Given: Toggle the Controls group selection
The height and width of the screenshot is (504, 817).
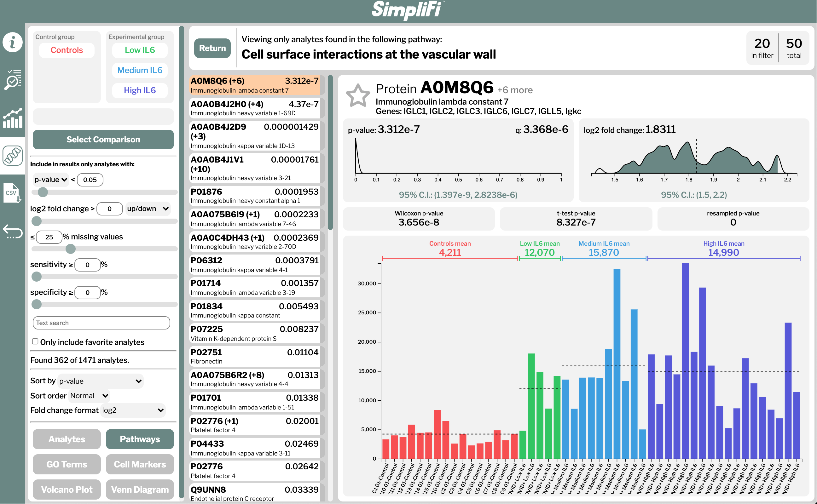Looking at the screenshot, I should [x=67, y=50].
